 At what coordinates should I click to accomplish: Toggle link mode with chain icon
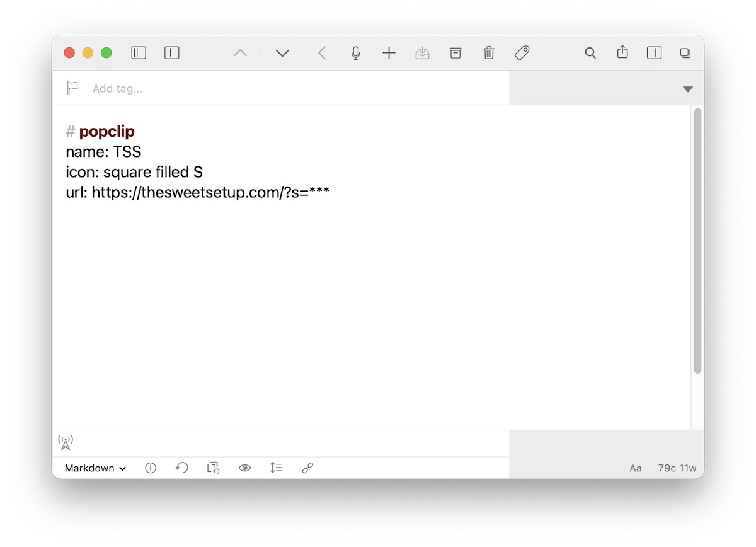point(307,468)
